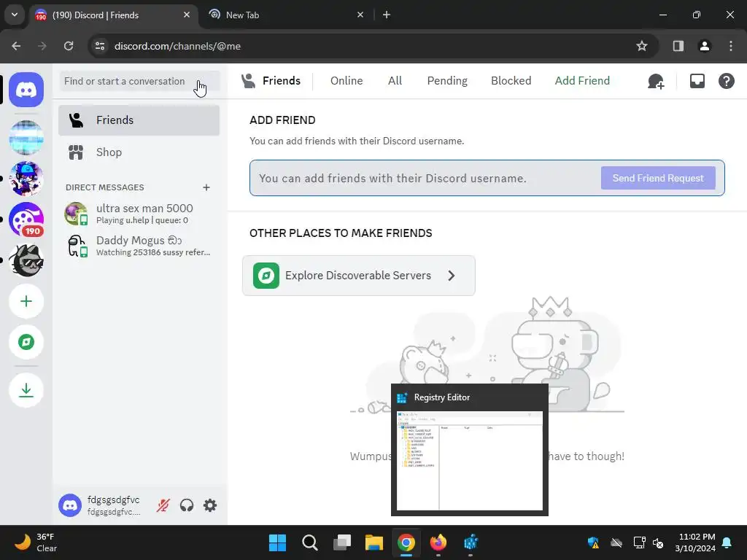Screen dimensions: 747x560
Task: Click Registry Editor icon on taskbar
Action: pos(471,542)
